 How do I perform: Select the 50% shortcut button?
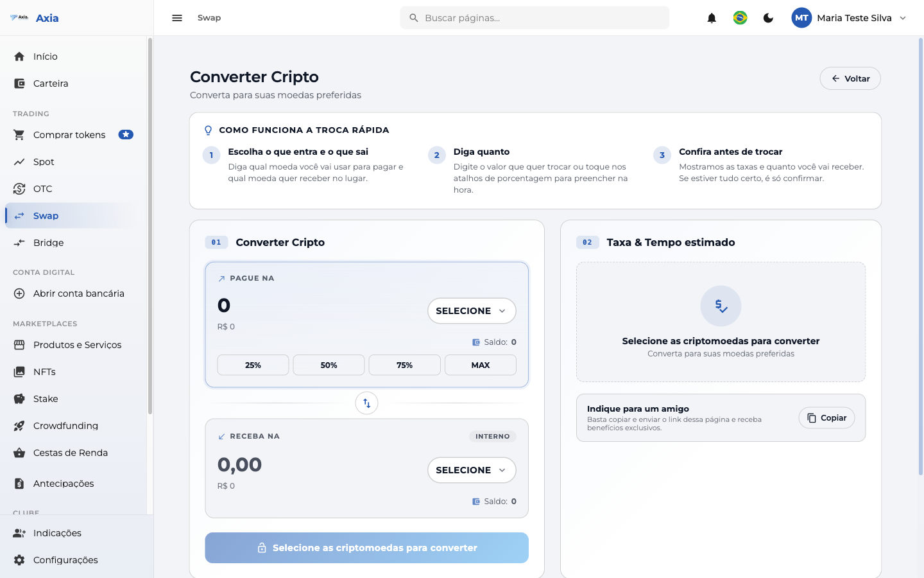pos(329,365)
